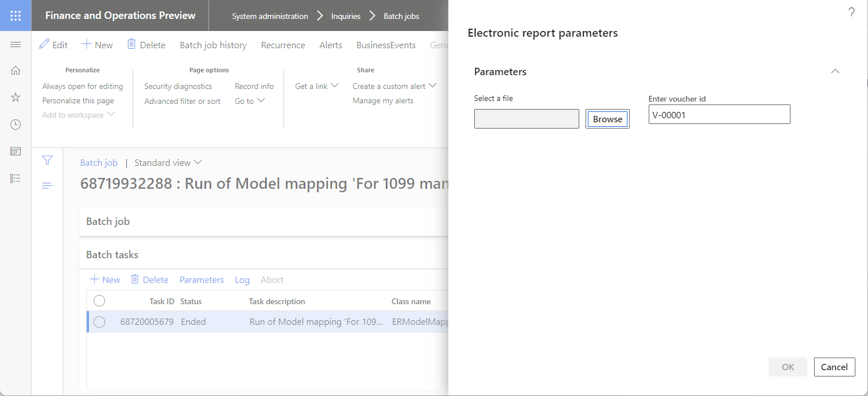
Task: Open Favorites via the star icon
Action: (15, 97)
